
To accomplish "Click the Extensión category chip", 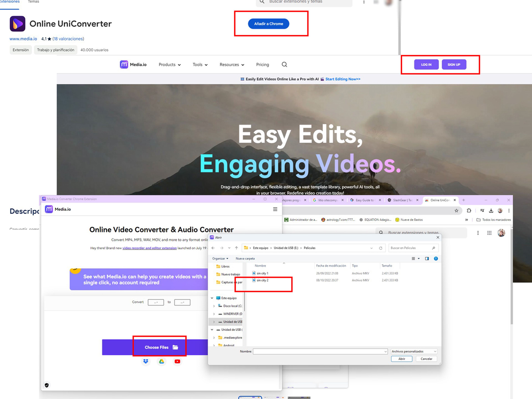I will [21, 50].
